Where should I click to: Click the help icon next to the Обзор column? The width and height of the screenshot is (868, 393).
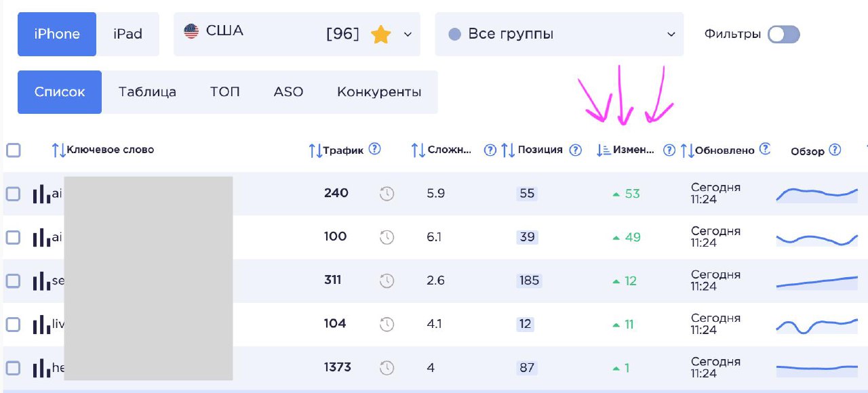coord(835,150)
